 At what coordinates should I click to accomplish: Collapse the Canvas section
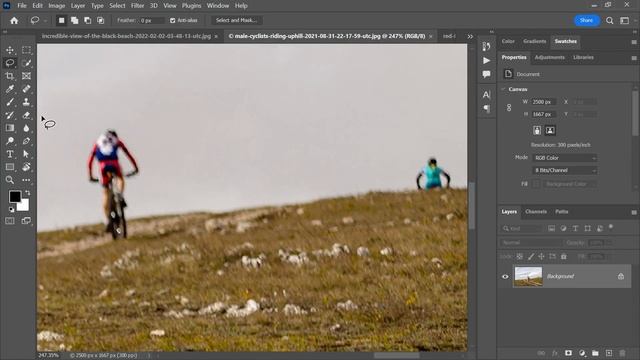point(504,89)
